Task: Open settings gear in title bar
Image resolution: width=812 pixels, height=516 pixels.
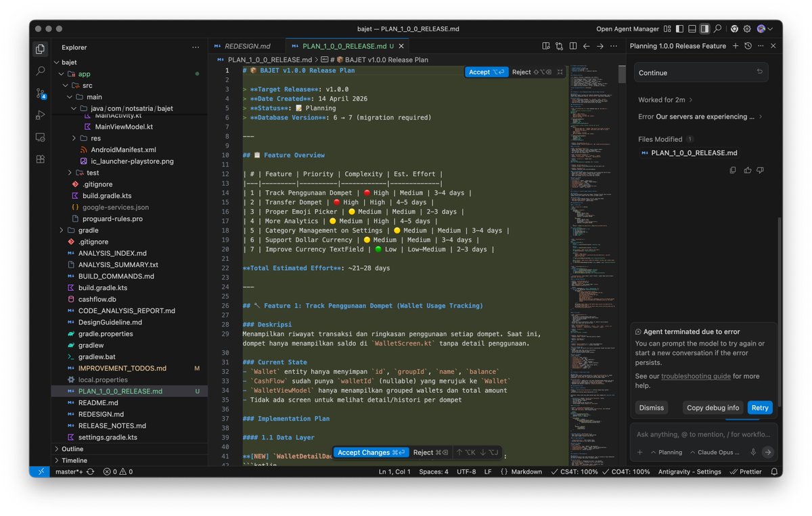Action: point(747,29)
